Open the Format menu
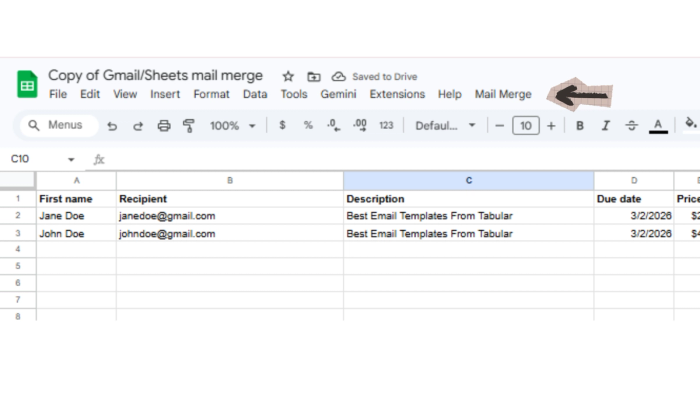The height and width of the screenshot is (394, 700). pos(212,94)
